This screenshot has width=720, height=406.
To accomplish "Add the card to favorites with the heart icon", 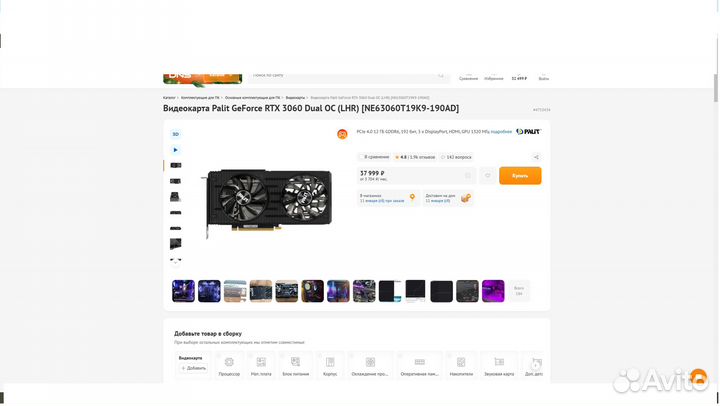I will tap(488, 175).
